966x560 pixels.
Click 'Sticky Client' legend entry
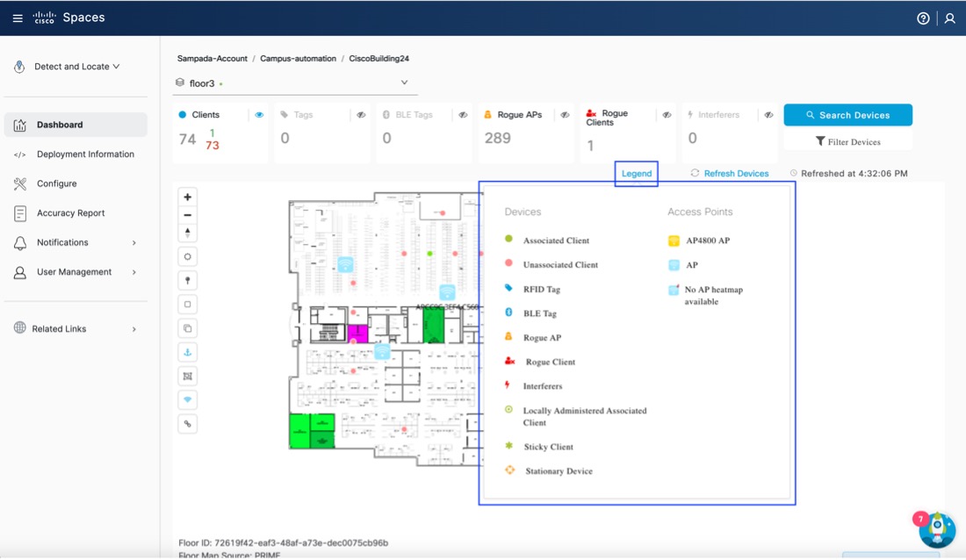click(548, 447)
